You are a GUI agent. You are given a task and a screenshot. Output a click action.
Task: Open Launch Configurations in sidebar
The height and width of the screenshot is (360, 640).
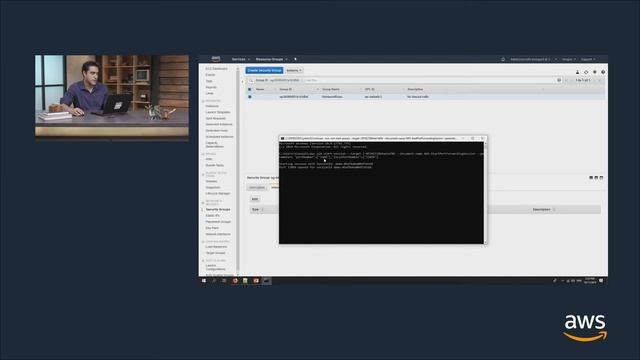click(216, 267)
